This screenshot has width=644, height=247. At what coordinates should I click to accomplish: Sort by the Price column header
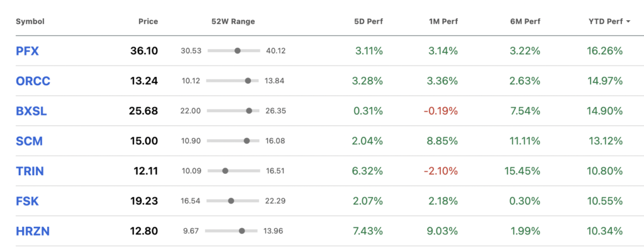(148, 21)
